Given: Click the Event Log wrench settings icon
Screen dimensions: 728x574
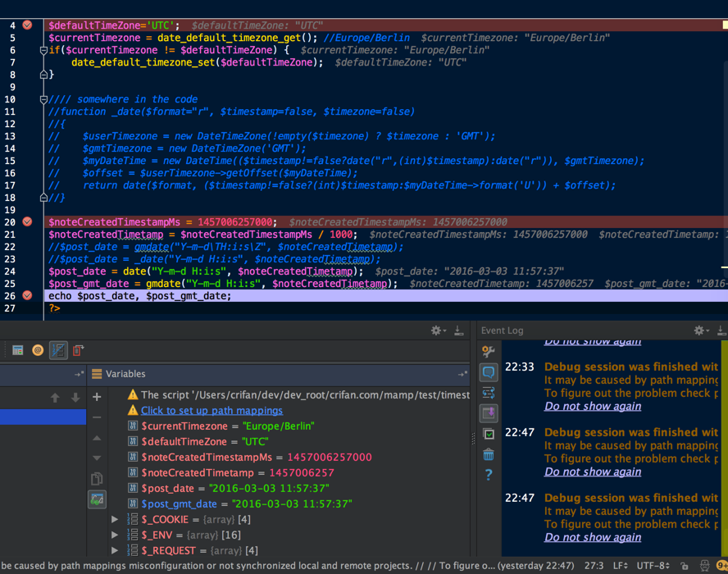Looking at the screenshot, I should [489, 352].
